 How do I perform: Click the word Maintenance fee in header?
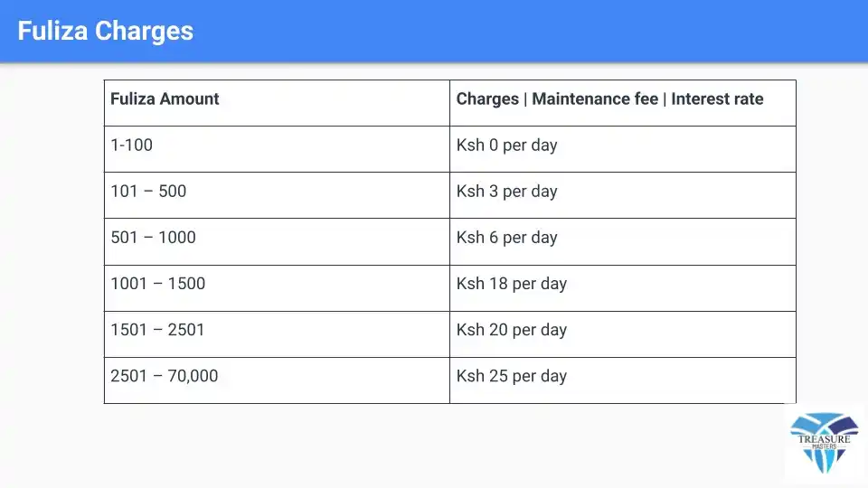tap(595, 99)
